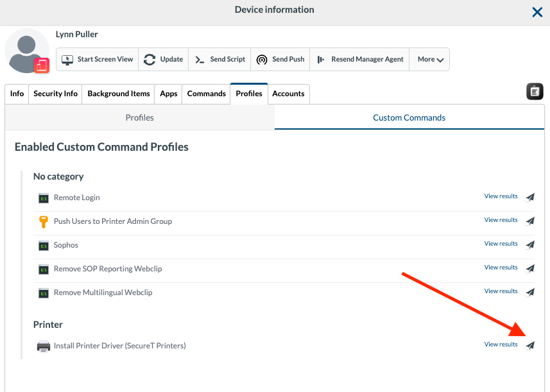Start Screen View of the device
Image resolution: width=550 pixels, height=392 pixels.
[x=98, y=60]
